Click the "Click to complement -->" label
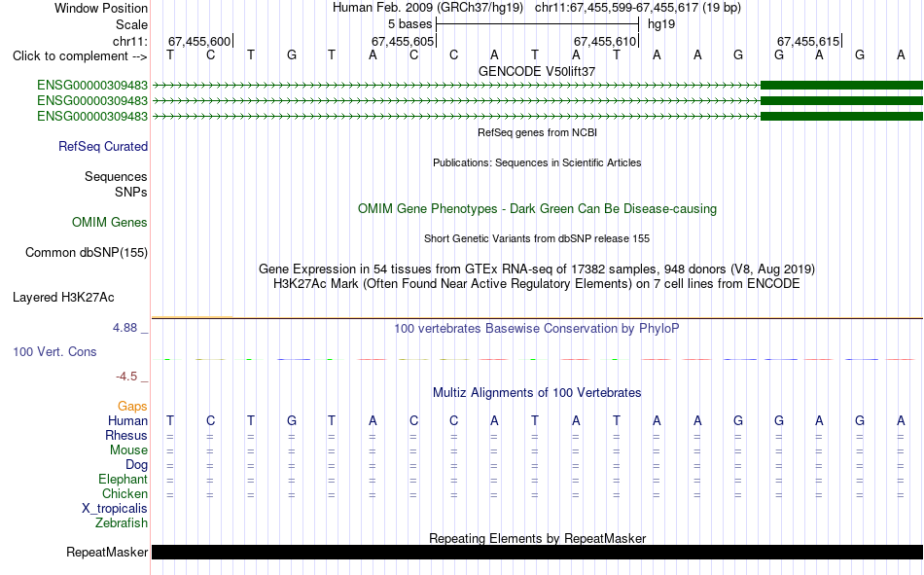The image size is (924, 575). (x=80, y=56)
